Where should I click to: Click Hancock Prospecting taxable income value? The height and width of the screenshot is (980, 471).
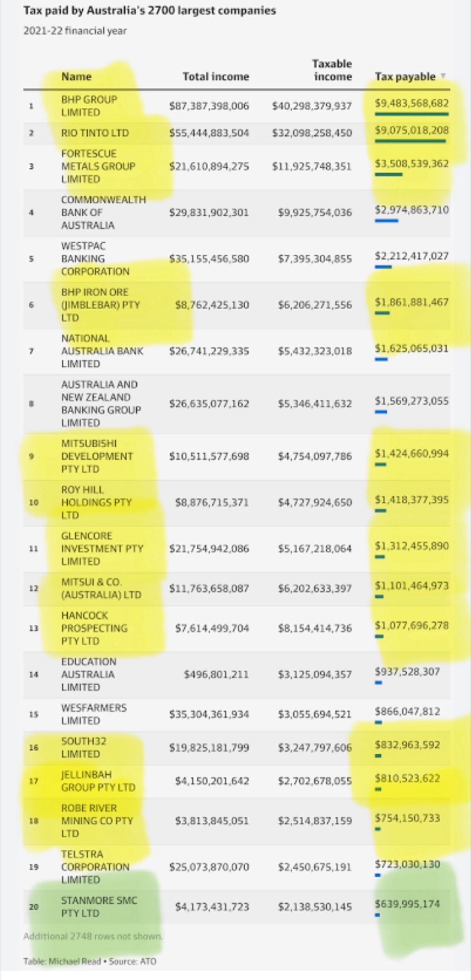[x=315, y=628]
